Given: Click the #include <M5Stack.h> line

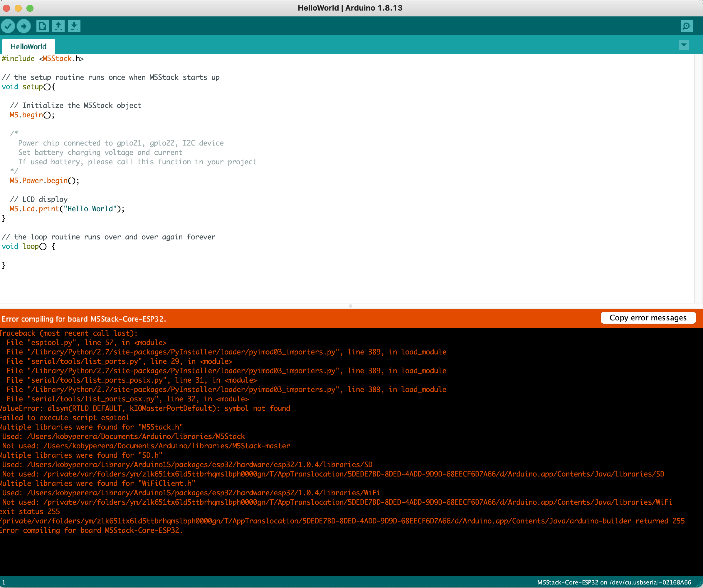Looking at the screenshot, I should pyautogui.click(x=43, y=58).
